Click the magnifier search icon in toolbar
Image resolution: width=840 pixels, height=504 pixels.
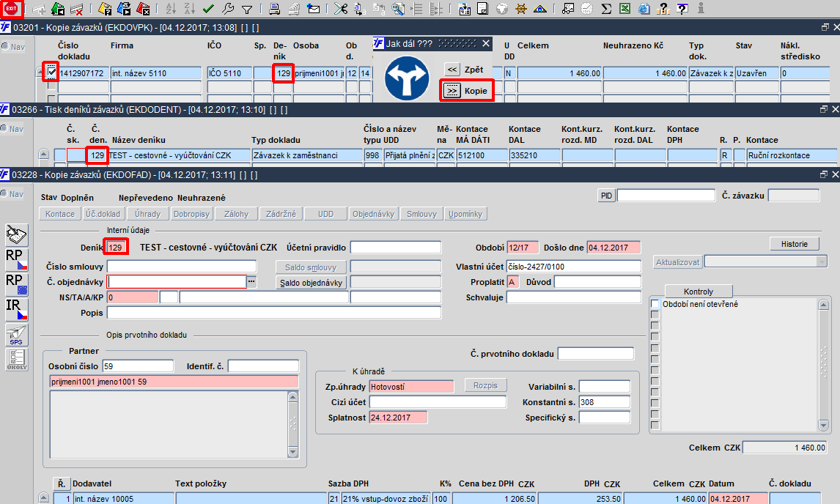coord(398,9)
